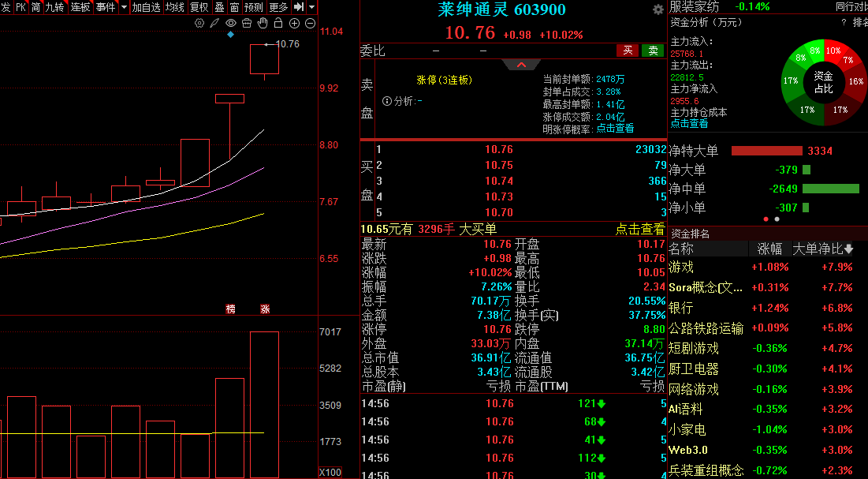The width and height of the screenshot is (868, 479).
Task: Click the 涨幅 column header
Action: [769, 249]
